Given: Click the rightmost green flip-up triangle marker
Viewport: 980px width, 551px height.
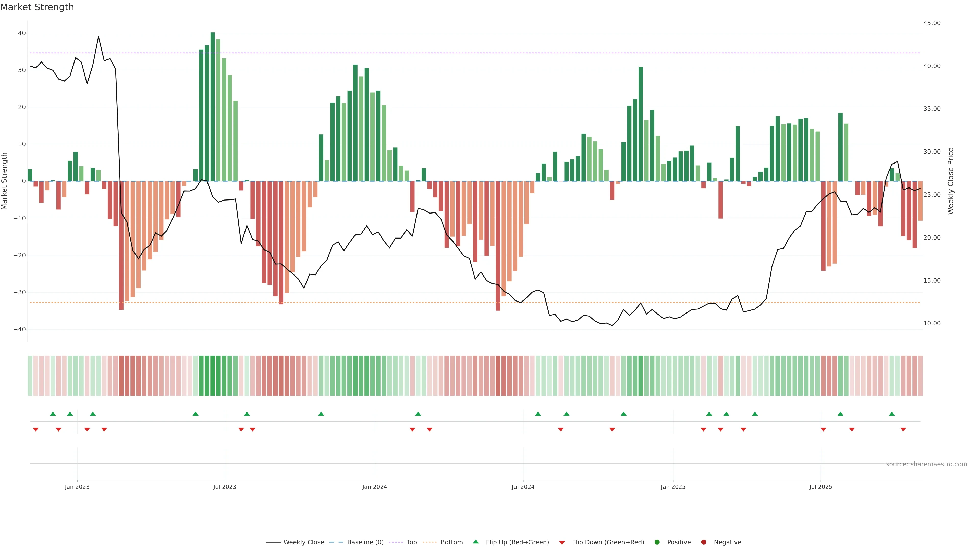Looking at the screenshot, I should [x=892, y=414].
